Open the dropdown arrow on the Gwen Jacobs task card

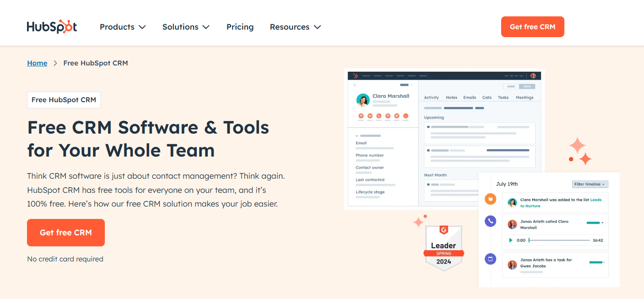click(x=604, y=262)
